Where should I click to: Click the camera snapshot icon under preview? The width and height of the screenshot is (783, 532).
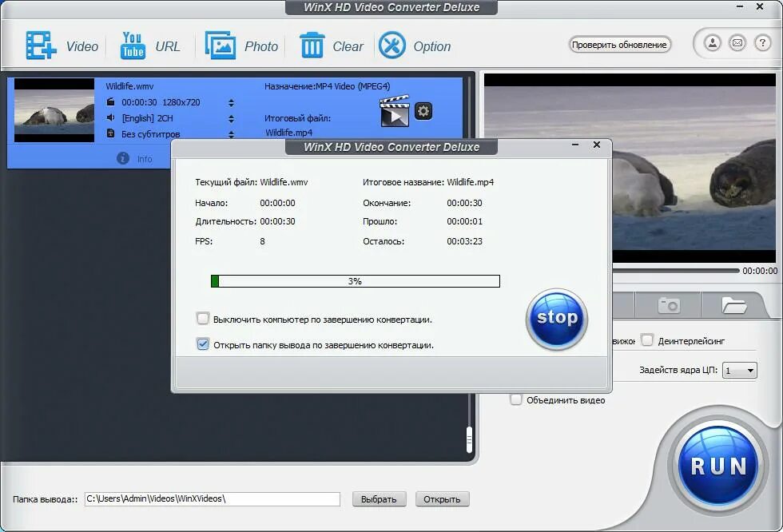point(668,305)
